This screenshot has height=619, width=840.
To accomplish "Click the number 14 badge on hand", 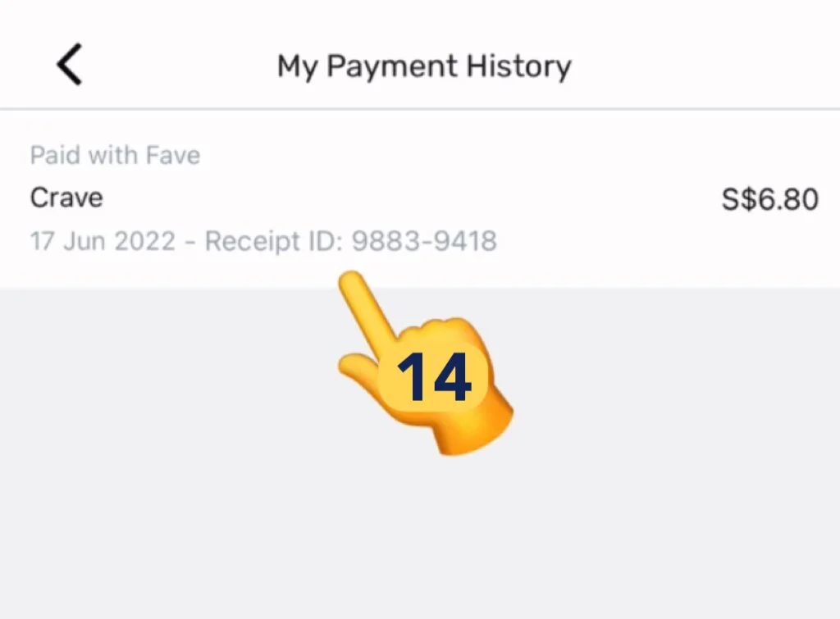I will pos(434,379).
